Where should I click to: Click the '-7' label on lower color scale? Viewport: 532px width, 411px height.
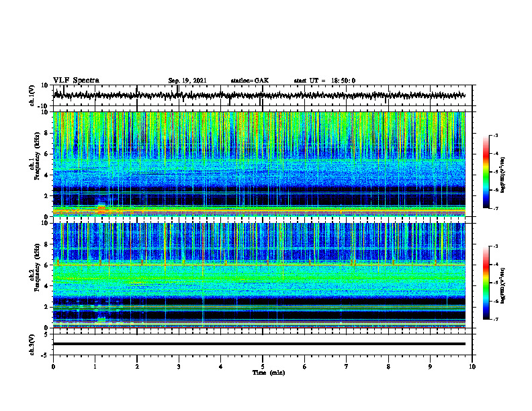click(495, 320)
